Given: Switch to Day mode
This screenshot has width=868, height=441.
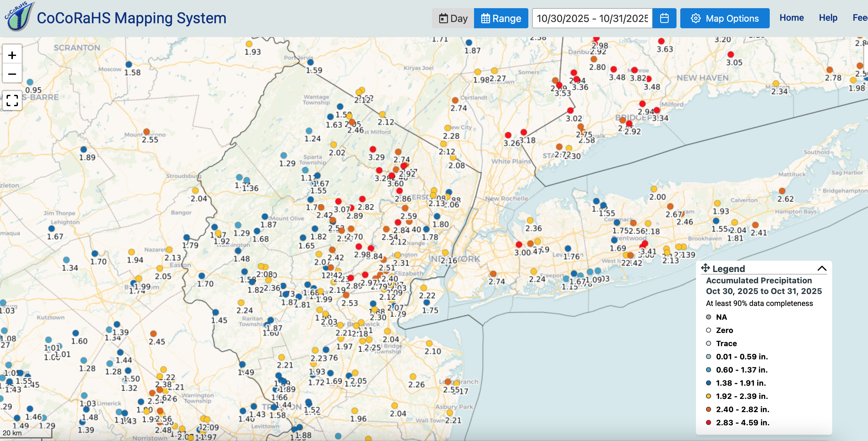Looking at the screenshot, I should click(x=453, y=18).
